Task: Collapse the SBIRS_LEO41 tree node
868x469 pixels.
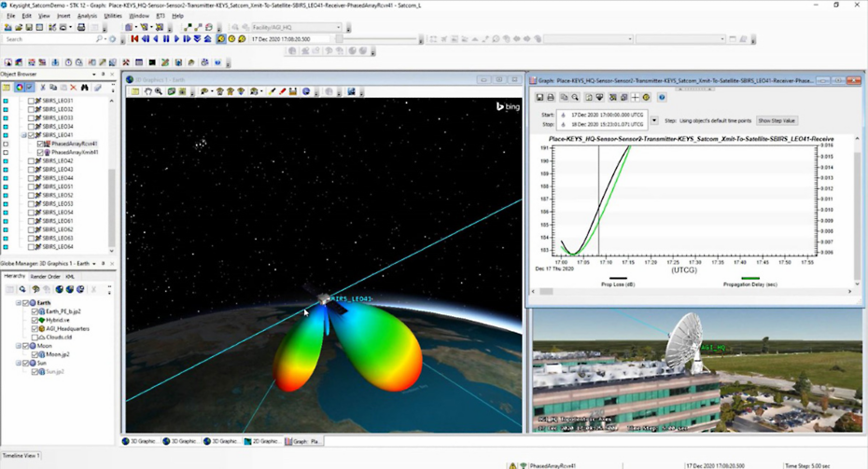Action: coord(24,135)
